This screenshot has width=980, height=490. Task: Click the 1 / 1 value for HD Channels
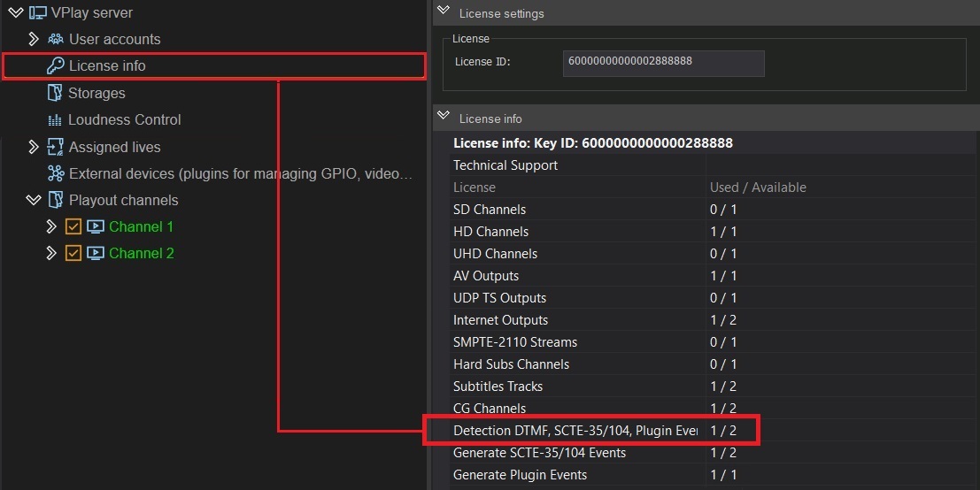tap(723, 232)
